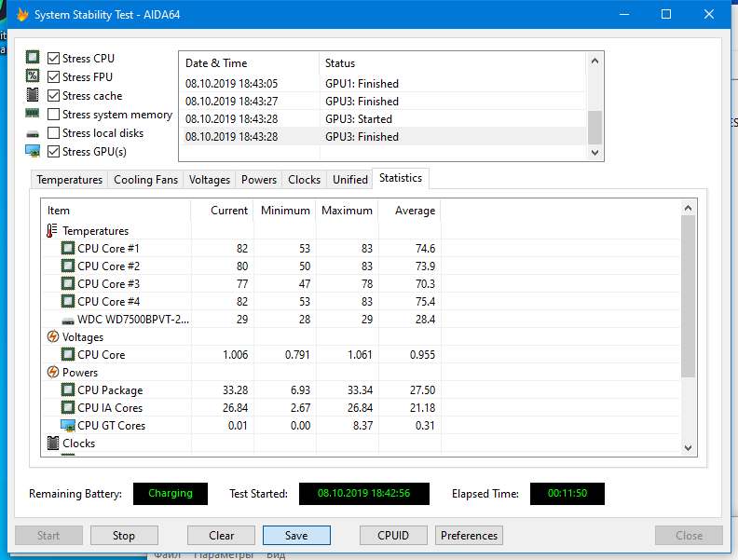Open the CPUID panel
Screen dimensions: 738x560
click(393, 536)
